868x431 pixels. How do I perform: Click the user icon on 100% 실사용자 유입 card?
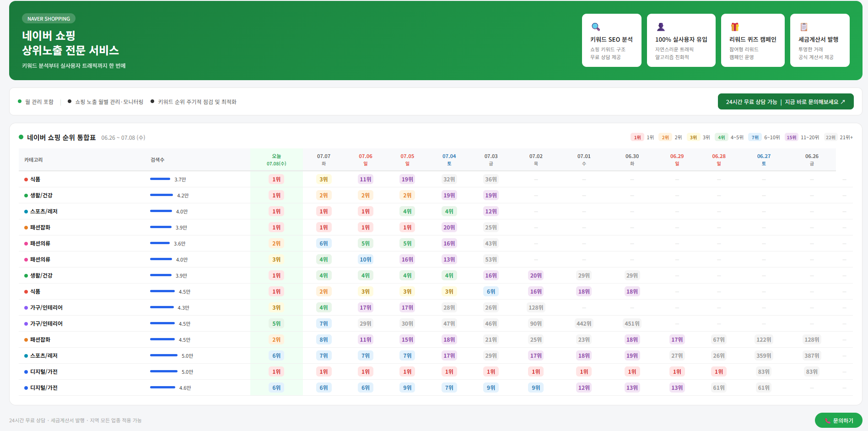point(661,27)
